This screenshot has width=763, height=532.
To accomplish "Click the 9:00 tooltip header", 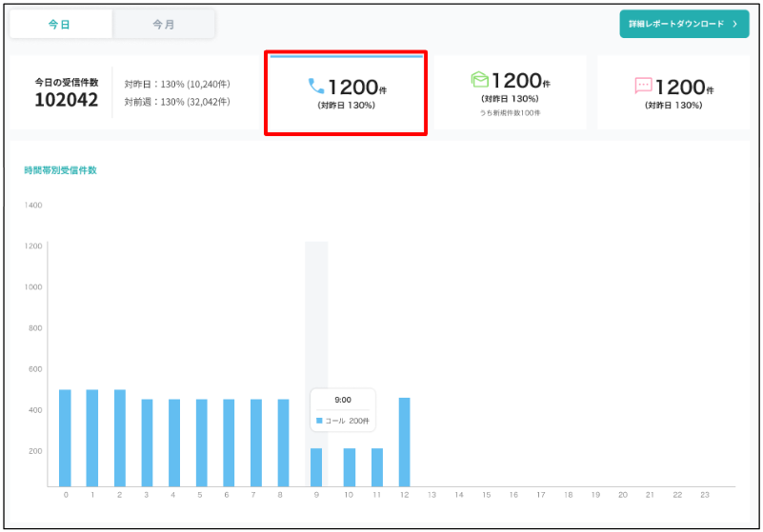I will click(343, 401).
